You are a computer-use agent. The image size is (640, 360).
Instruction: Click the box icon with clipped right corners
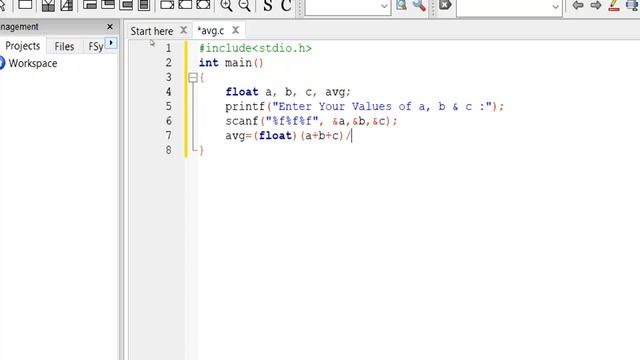tap(167, 5)
